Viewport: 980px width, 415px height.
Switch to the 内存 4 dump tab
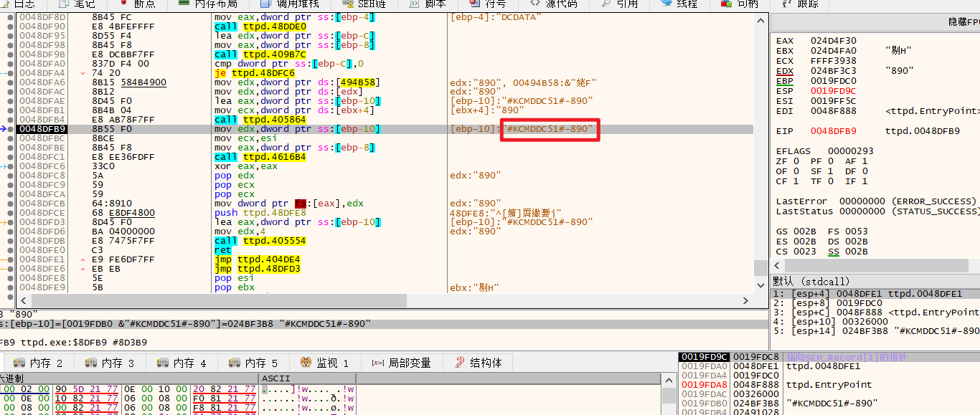tap(182, 363)
